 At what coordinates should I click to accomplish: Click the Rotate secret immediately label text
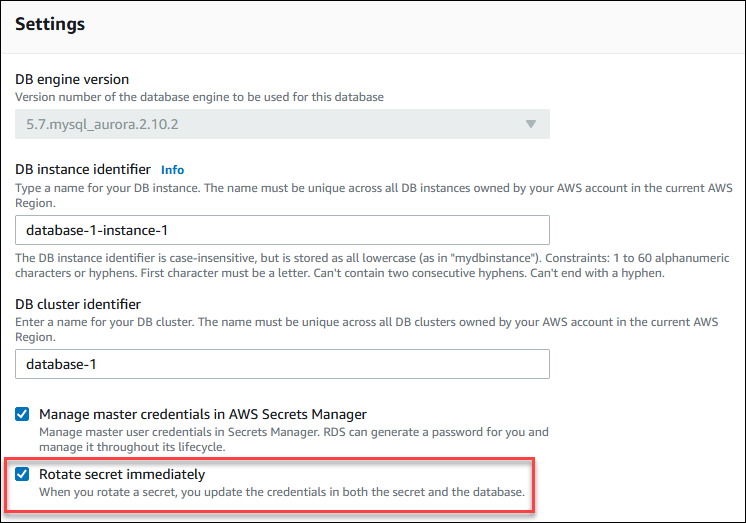tap(121, 474)
